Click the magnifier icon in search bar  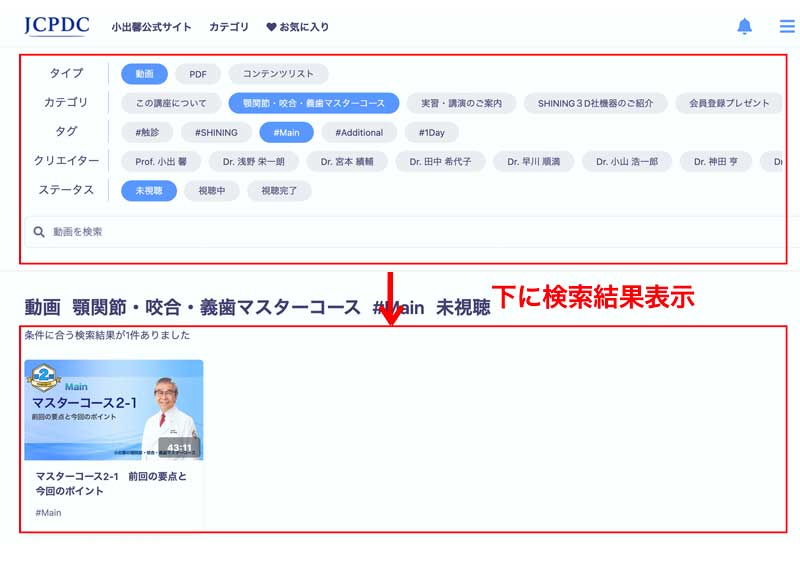(x=39, y=232)
